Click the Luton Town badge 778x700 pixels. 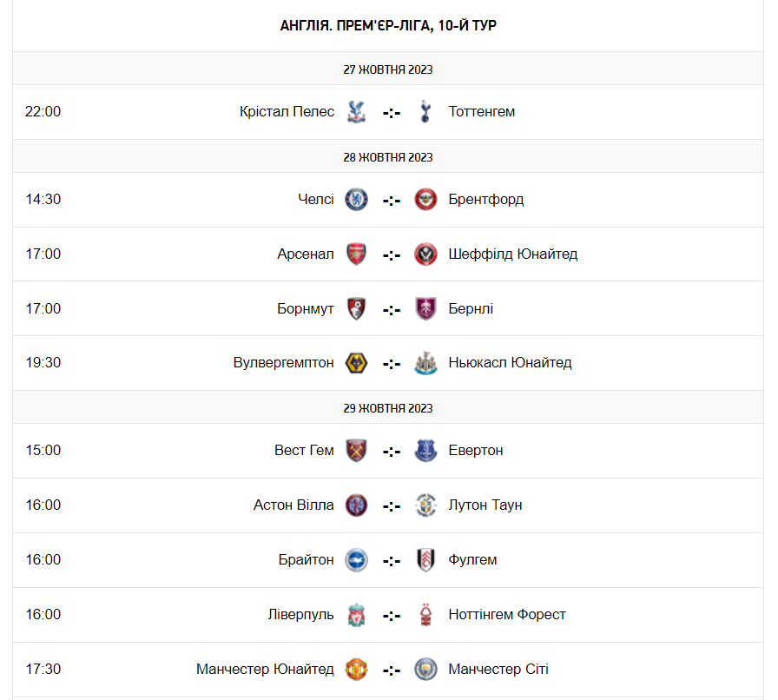tap(425, 505)
